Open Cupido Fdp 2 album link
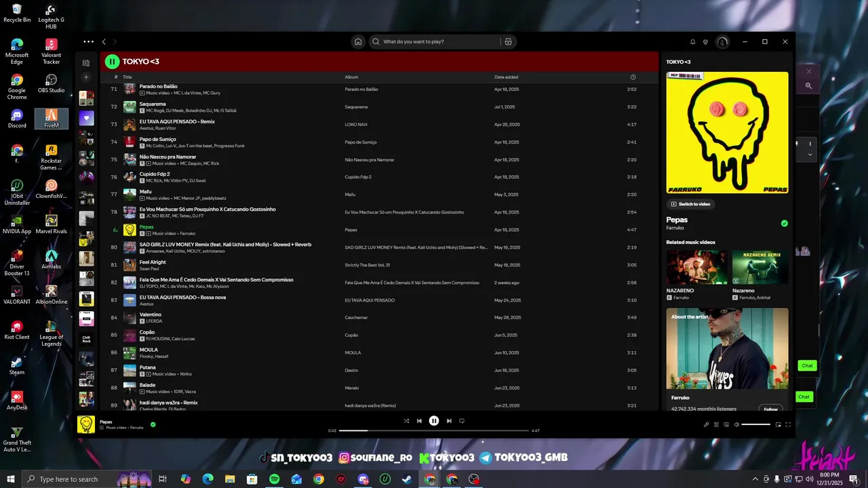The height and width of the screenshot is (488, 868). coord(358,177)
